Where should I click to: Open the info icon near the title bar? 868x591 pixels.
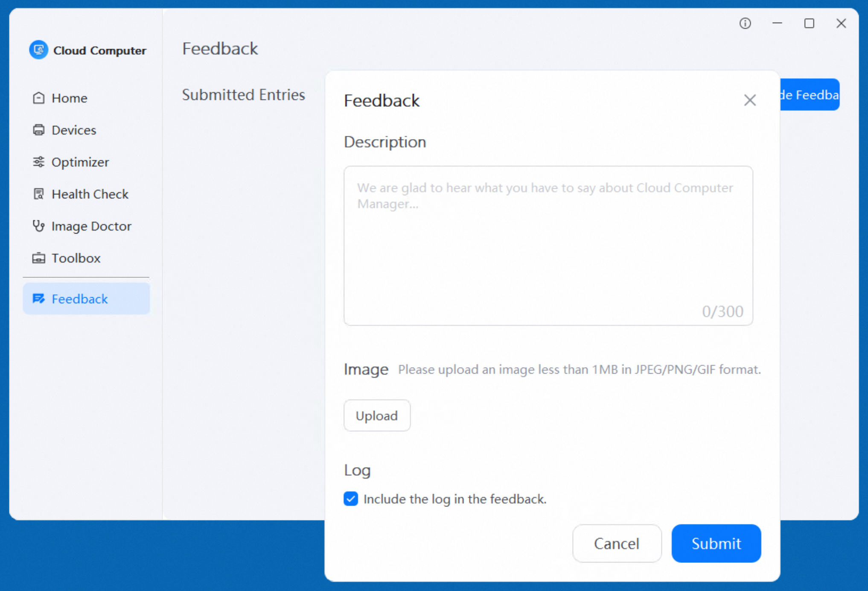745,23
